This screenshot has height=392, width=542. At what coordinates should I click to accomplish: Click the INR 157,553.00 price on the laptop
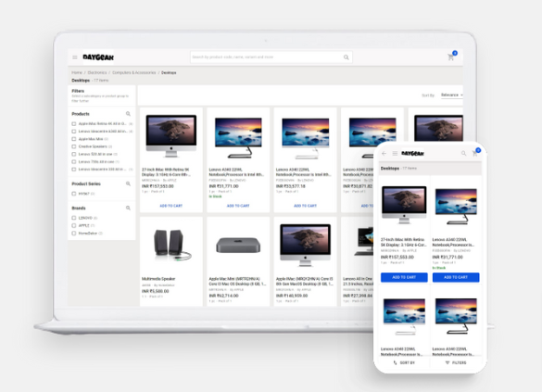pos(158,186)
